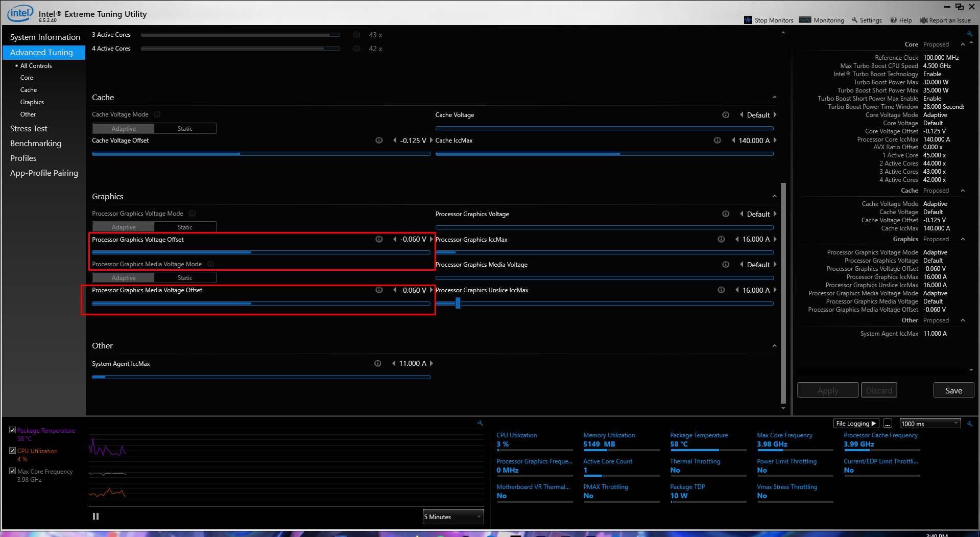The width and height of the screenshot is (980, 537).
Task: Toggle the Package Temperature checkbox
Action: point(13,430)
